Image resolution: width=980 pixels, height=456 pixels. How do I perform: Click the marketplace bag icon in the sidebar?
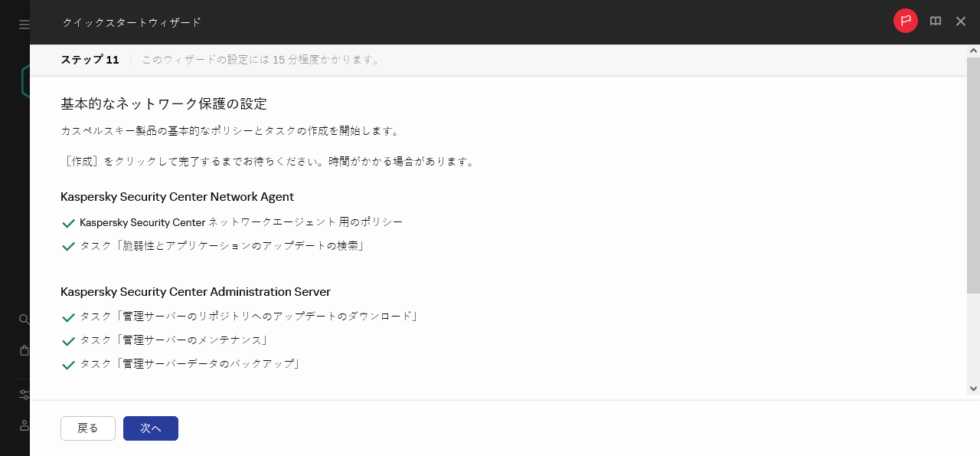(24, 350)
